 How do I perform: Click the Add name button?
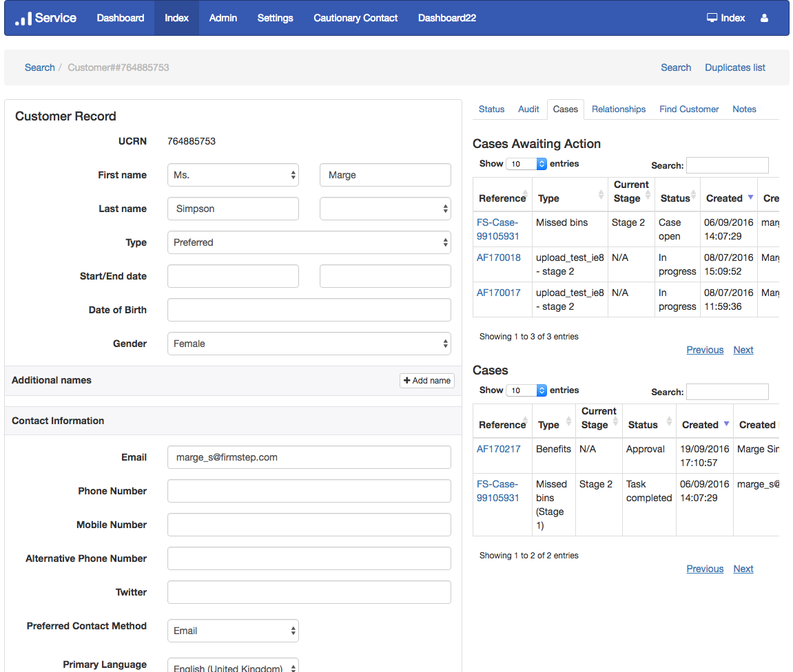tap(427, 381)
